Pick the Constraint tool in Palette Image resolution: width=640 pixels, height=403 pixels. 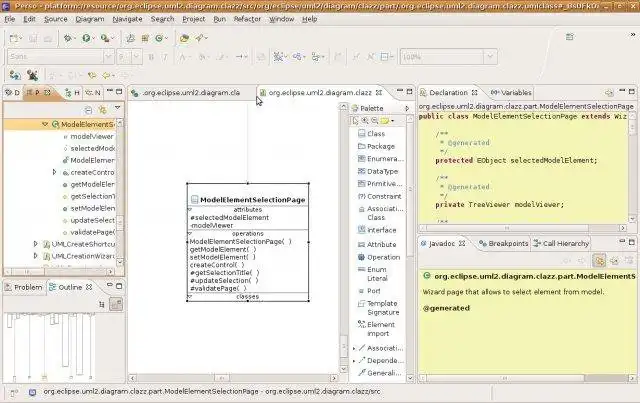tap(379, 196)
